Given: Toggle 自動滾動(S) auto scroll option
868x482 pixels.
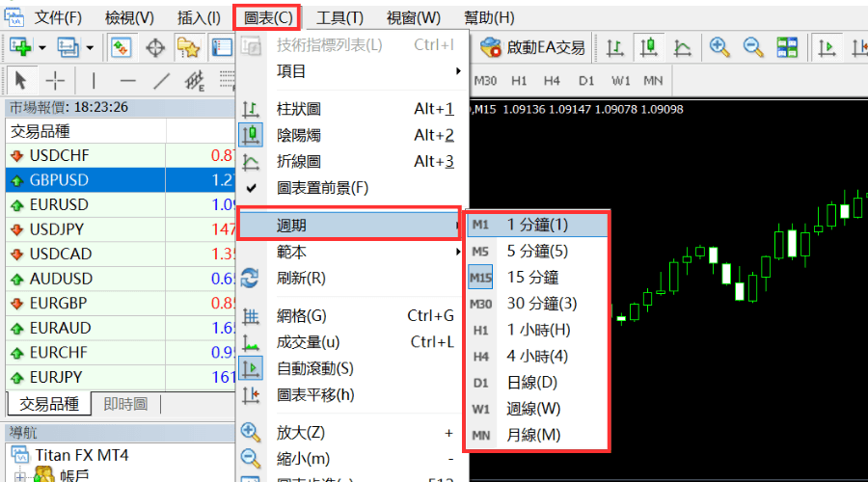Looking at the screenshot, I should coord(315,368).
